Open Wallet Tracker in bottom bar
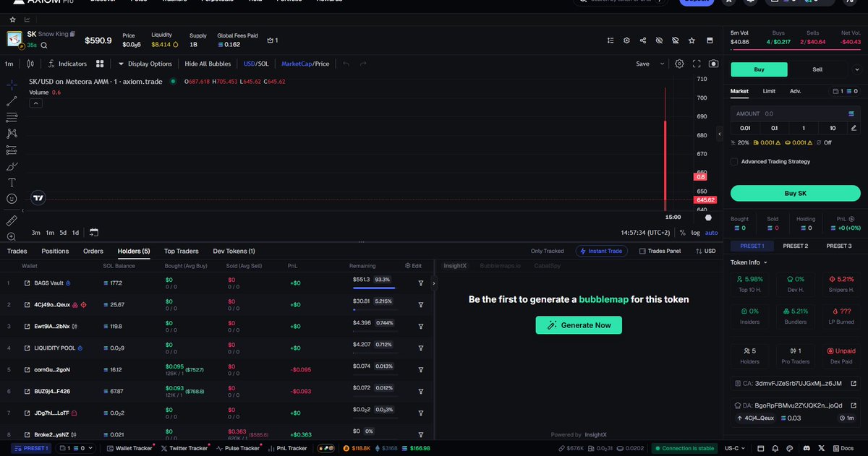Screen dimensions: 868x456 (129, 448)
